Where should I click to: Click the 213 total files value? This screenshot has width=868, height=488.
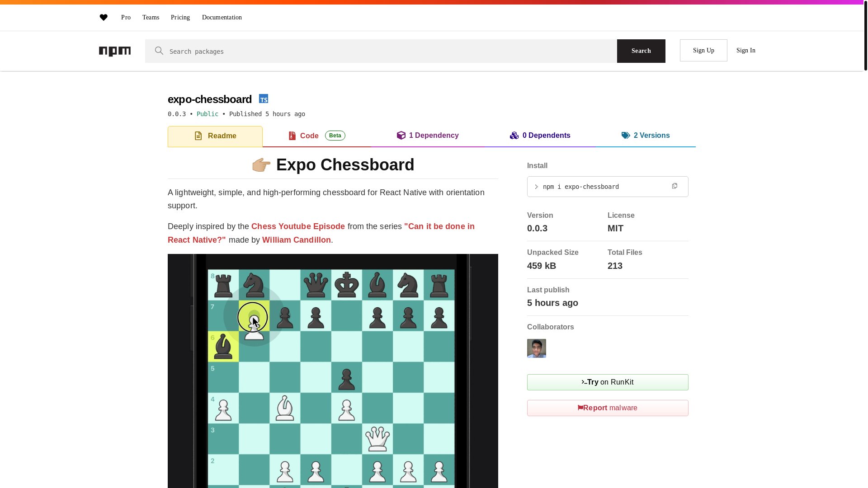point(615,266)
